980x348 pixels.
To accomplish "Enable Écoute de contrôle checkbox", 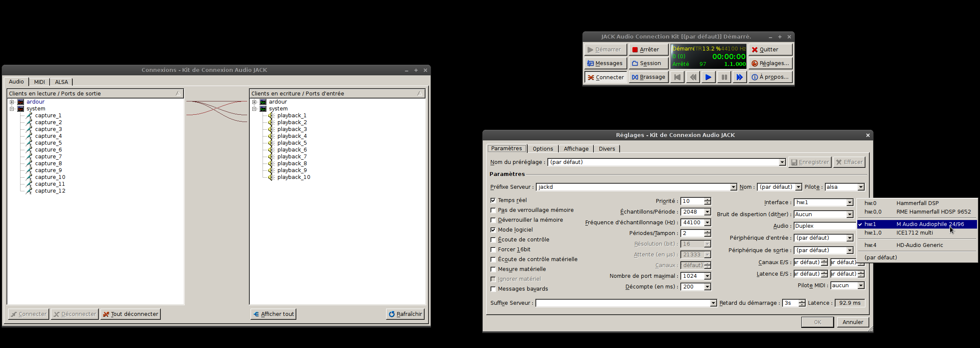I will (x=493, y=240).
